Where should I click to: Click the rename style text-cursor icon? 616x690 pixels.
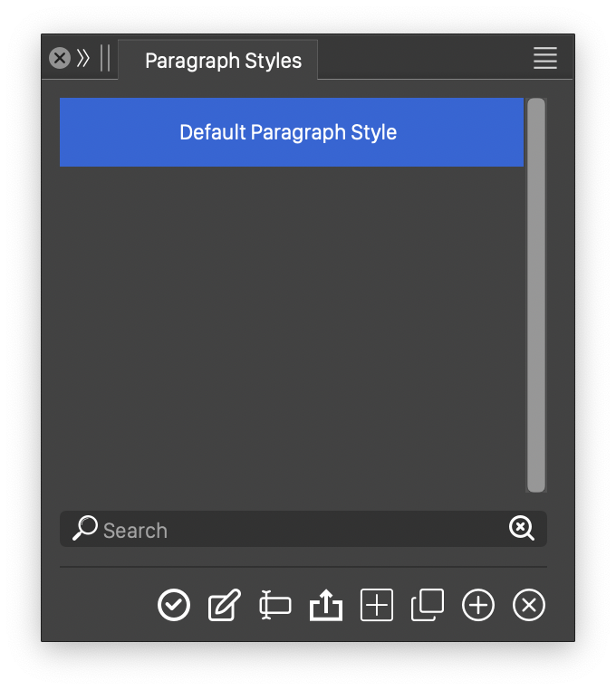274,605
